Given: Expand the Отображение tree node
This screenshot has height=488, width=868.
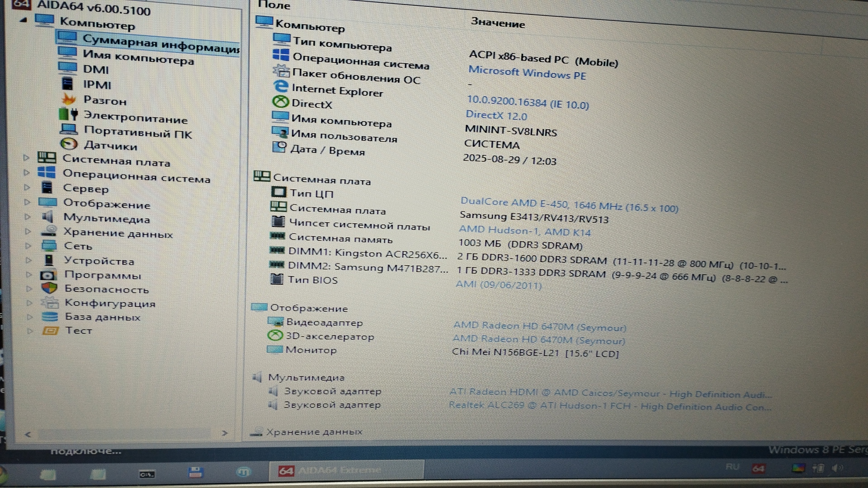Looking at the screenshot, I should coord(27,202).
